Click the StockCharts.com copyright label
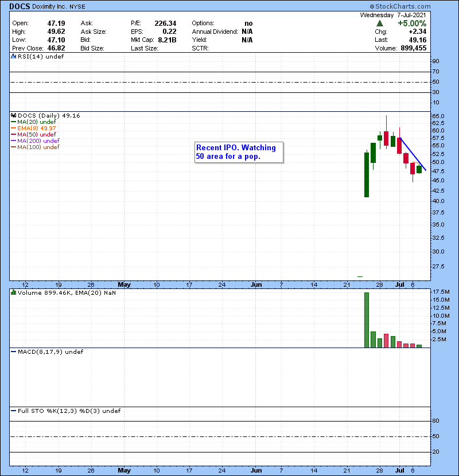Viewport: 459px width, 476px height. click(400, 6)
